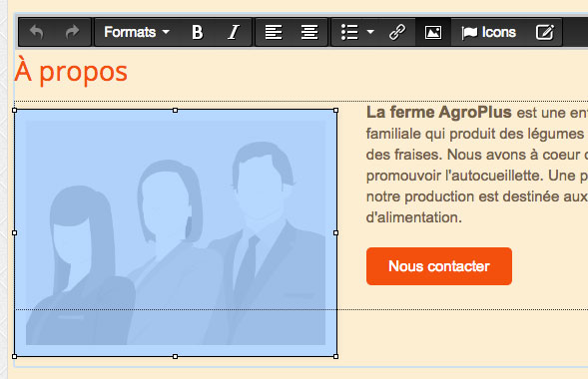Center align text
The height and width of the screenshot is (379, 588).
coord(309,32)
